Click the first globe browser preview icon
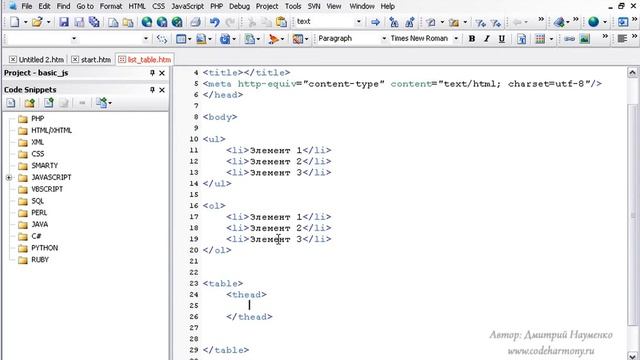The width and height of the screenshot is (640, 360). click(x=147, y=22)
